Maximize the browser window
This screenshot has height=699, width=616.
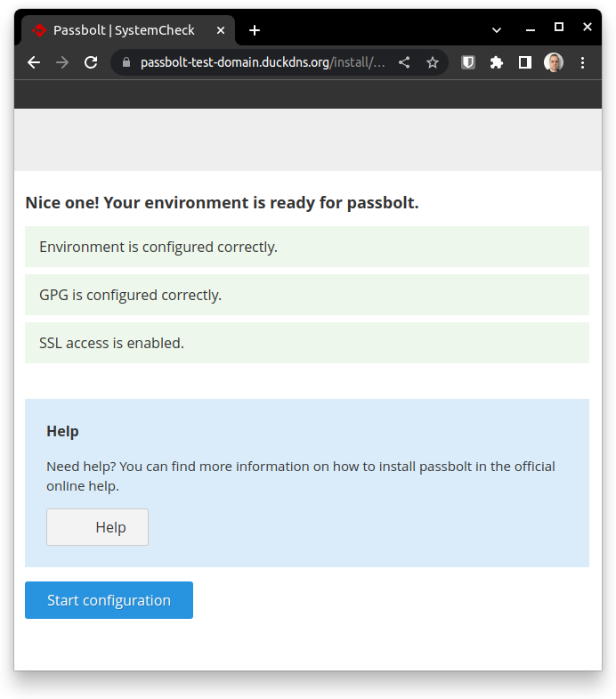559,28
